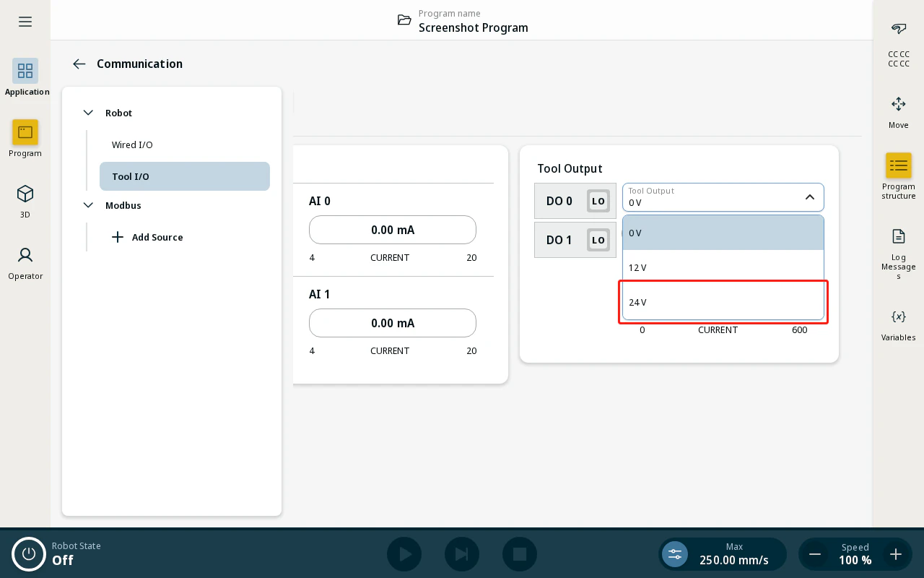Click the Stop program button
924x578 pixels.
[520, 554]
